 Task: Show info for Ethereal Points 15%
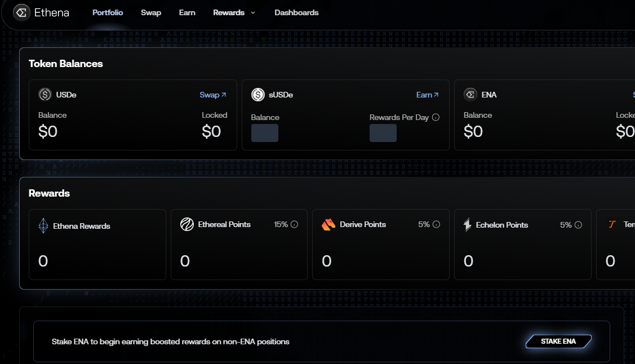coord(295,224)
